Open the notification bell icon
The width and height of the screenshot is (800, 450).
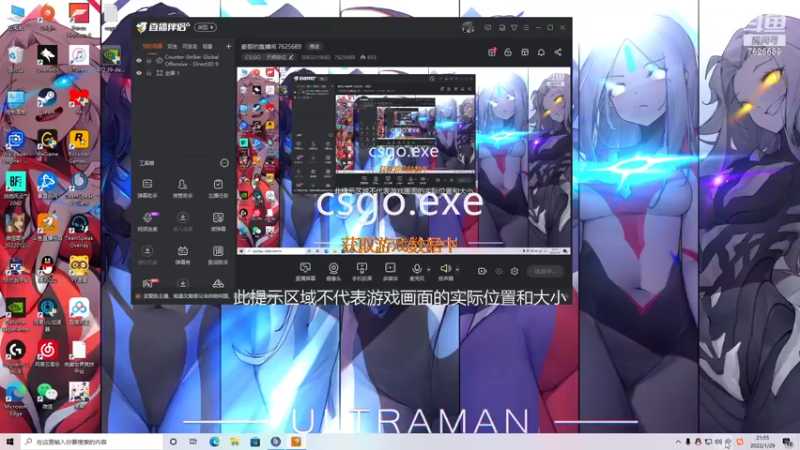(x=541, y=52)
